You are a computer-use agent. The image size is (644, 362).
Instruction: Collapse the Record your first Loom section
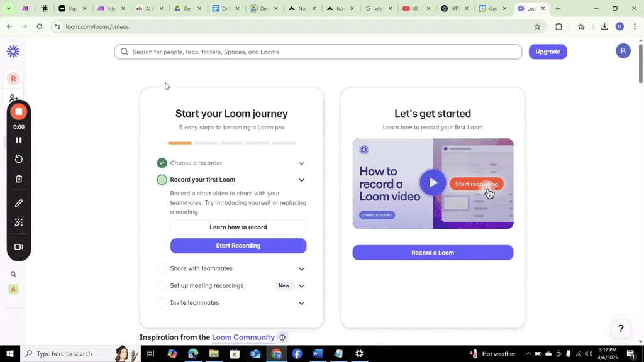[301, 180]
